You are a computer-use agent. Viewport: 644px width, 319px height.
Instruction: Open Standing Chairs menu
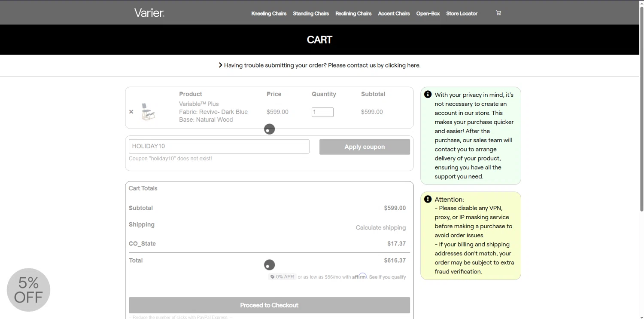coord(311,13)
